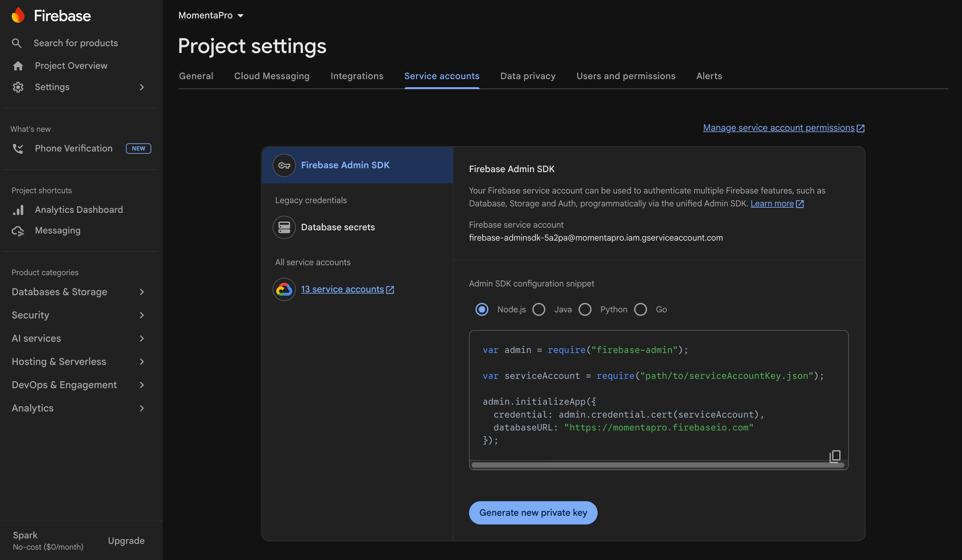This screenshot has height=560, width=962.
Task: Click the "firebase-admin" string in code
Action: pyautogui.click(x=634, y=350)
